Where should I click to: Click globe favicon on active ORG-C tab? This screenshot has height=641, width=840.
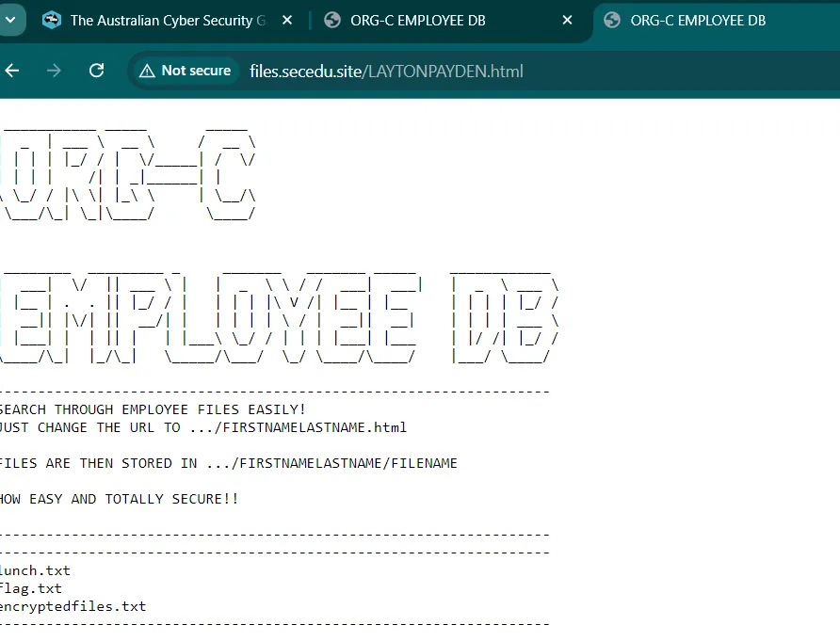pyautogui.click(x=612, y=21)
